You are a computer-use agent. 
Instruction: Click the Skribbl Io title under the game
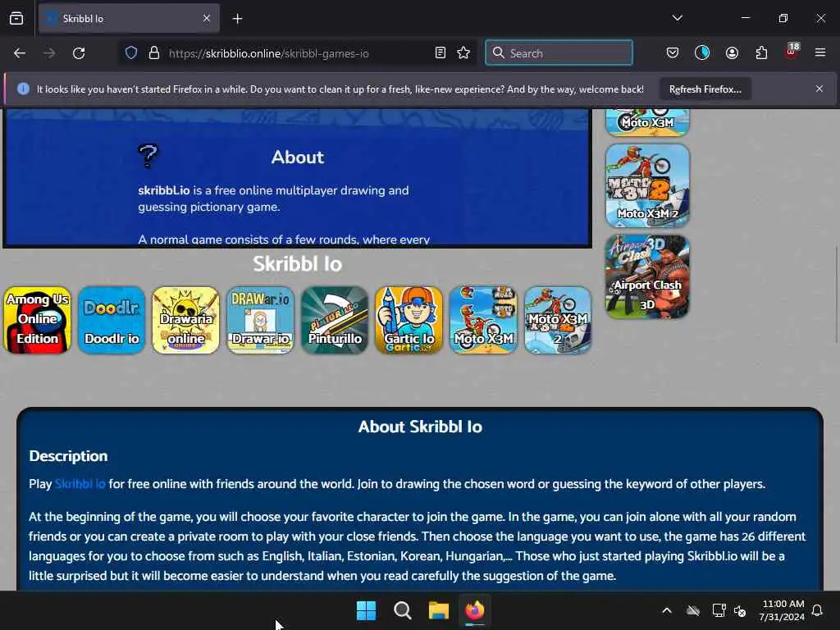tap(297, 263)
